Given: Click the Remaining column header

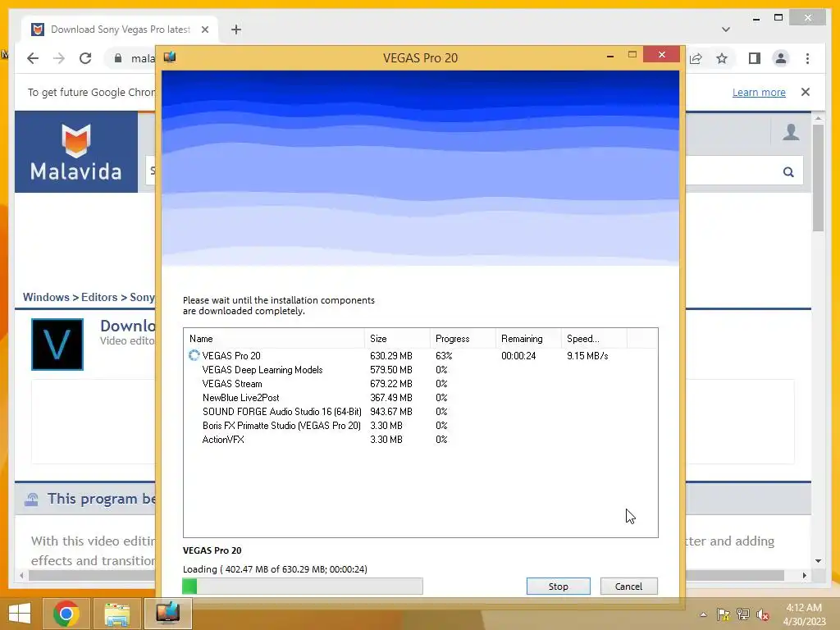Looking at the screenshot, I should point(528,339).
